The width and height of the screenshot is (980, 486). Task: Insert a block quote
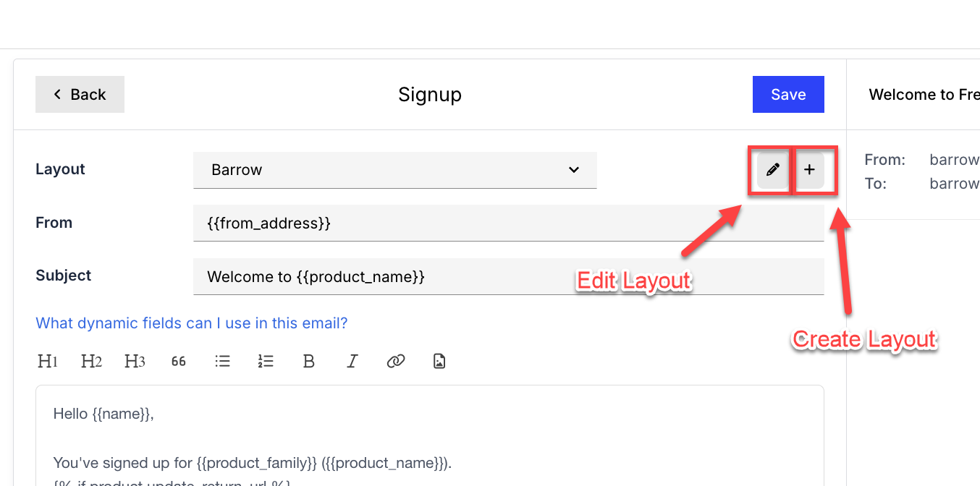point(179,361)
